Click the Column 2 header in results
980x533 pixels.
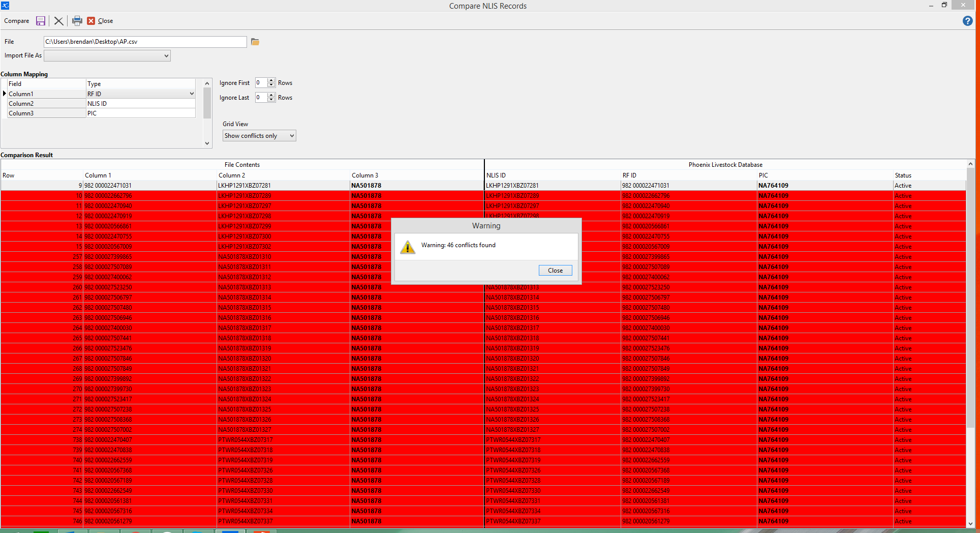[284, 175]
